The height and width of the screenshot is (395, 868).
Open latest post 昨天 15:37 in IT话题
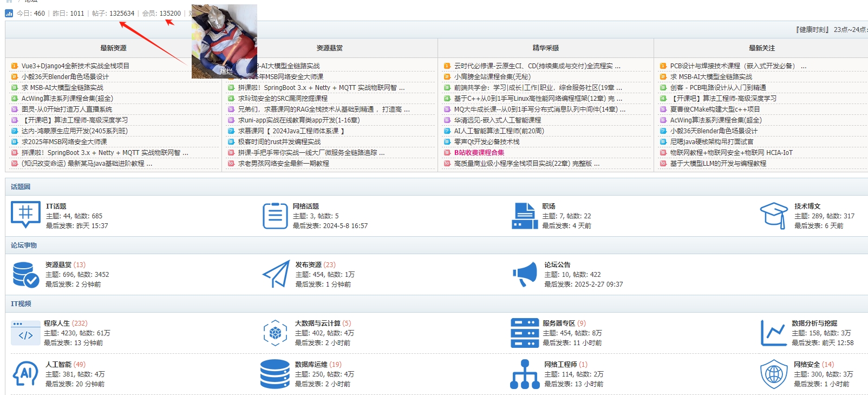click(x=92, y=226)
